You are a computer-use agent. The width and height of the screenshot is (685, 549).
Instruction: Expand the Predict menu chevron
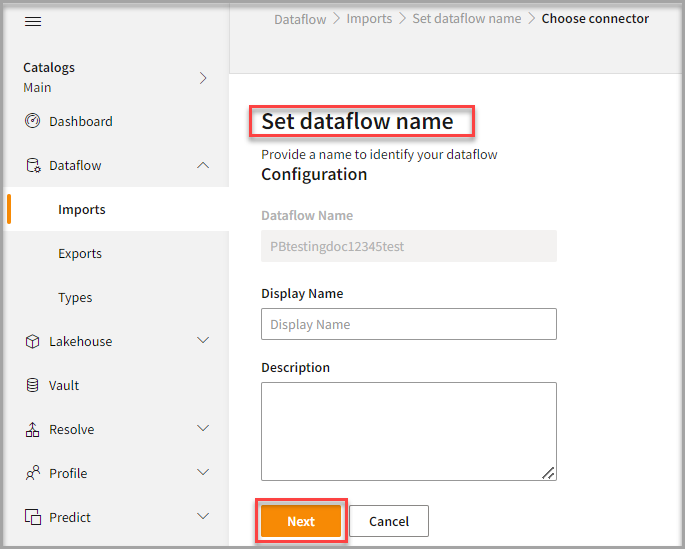click(203, 517)
